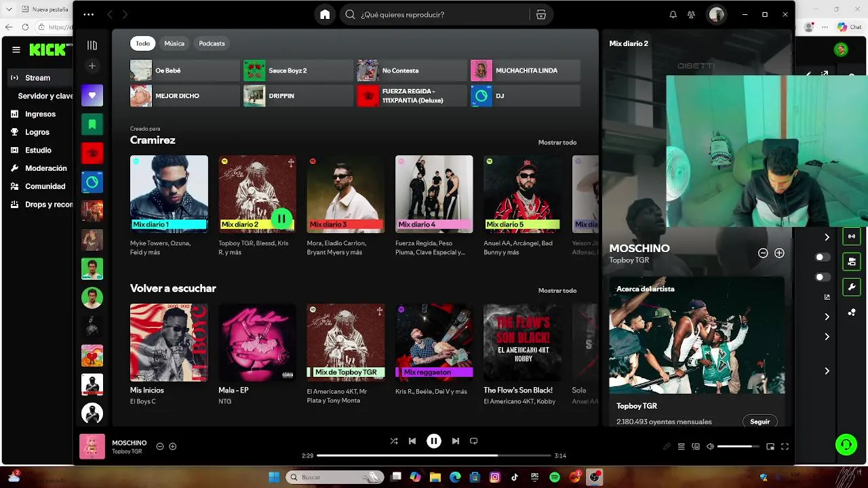Show all in Volver a escuchar
The image size is (868, 488).
click(557, 290)
